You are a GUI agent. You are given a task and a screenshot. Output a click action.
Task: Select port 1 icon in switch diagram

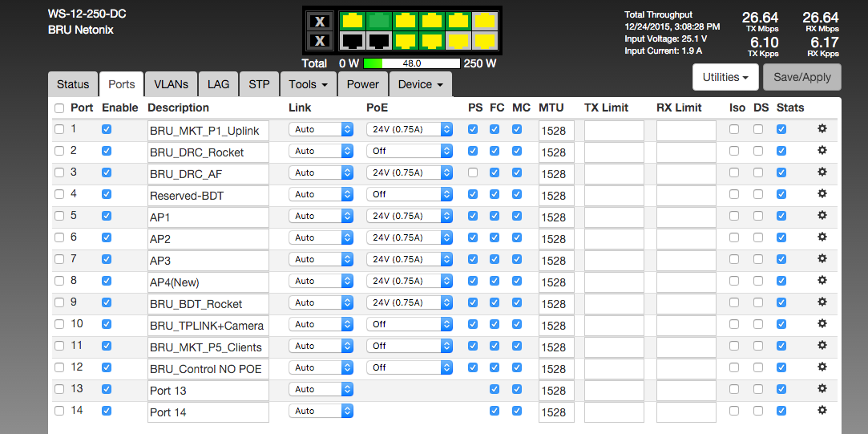pyautogui.click(x=352, y=21)
